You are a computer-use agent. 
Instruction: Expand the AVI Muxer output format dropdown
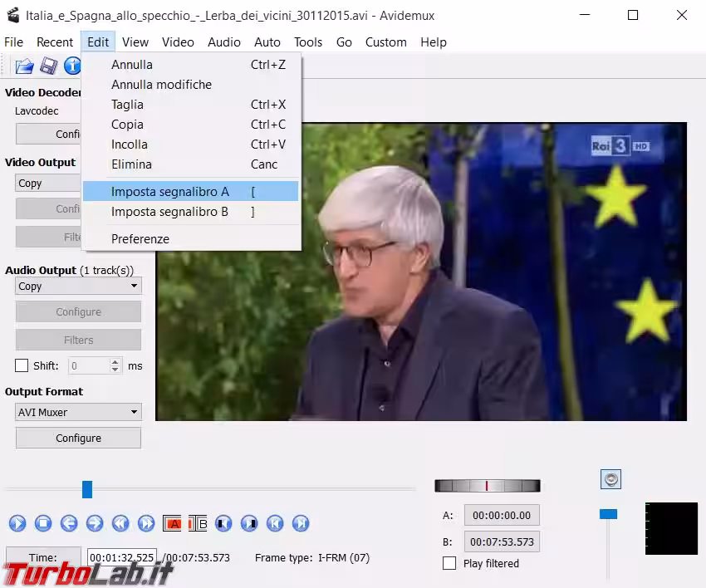tap(78, 412)
